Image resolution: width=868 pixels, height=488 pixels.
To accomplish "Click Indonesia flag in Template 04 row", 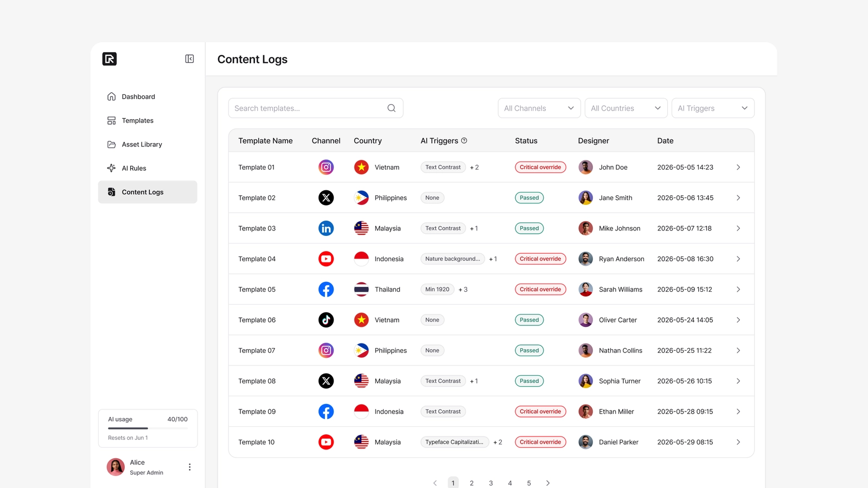I will point(361,259).
